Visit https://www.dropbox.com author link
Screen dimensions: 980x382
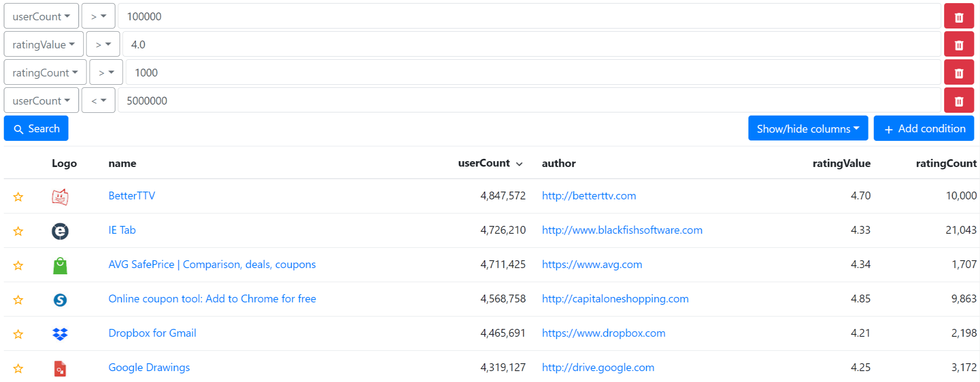[603, 333]
